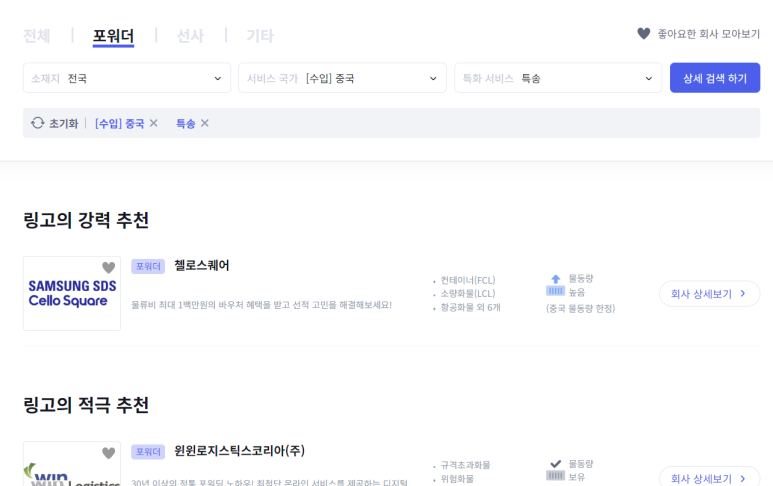Click heart icon beside 좋아요한 회사 모아보기
This screenshot has width=773, height=486.
(x=643, y=34)
